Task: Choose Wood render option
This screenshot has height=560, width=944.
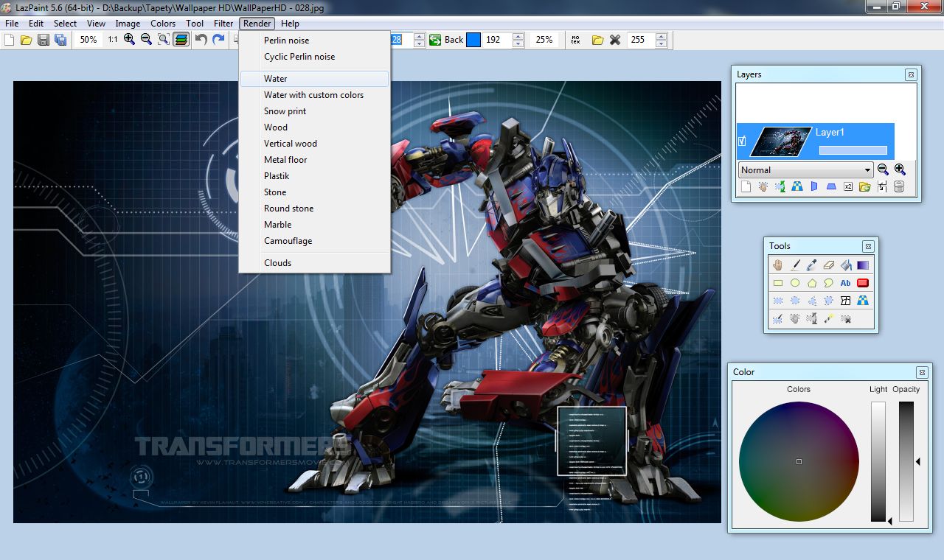Action: pos(314,127)
